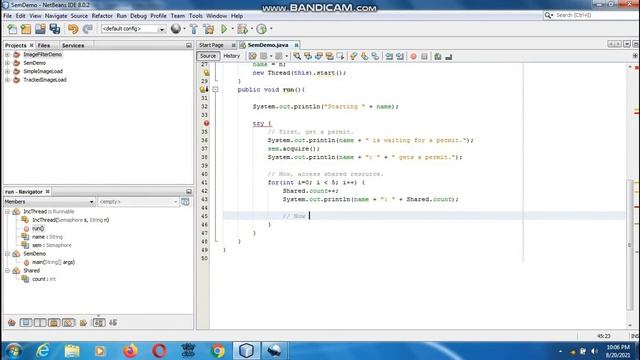Select 'count : int' field in Navigator
The width and height of the screenshot is (640, 360).
44,279
